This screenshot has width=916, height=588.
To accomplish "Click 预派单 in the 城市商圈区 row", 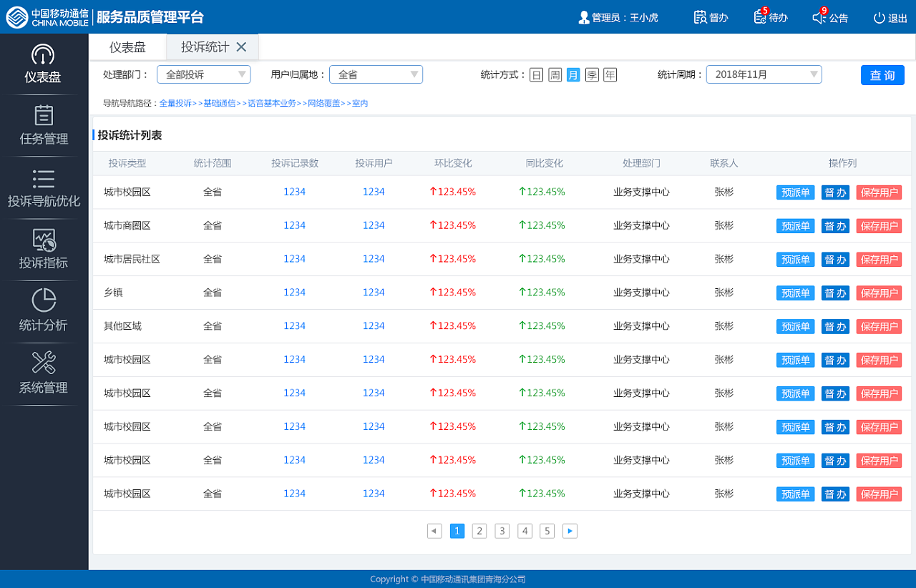I will pyautogui.click(x=795, y=226).
